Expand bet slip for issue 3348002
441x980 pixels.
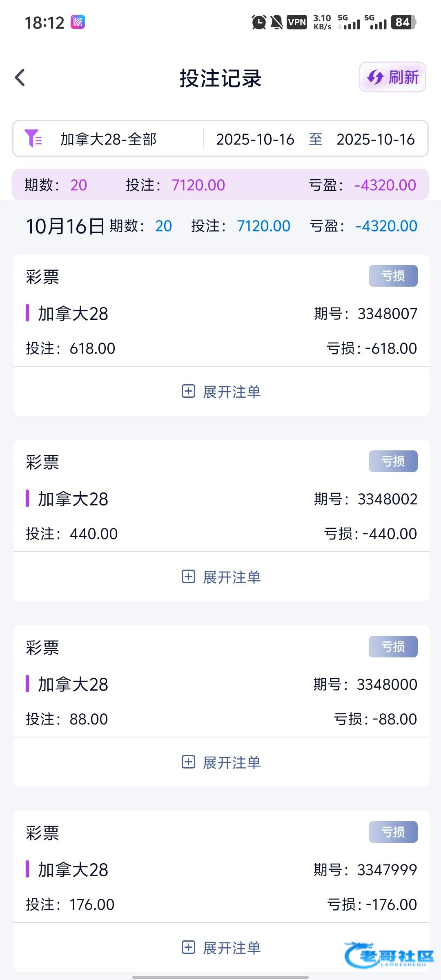click(231, 577)
